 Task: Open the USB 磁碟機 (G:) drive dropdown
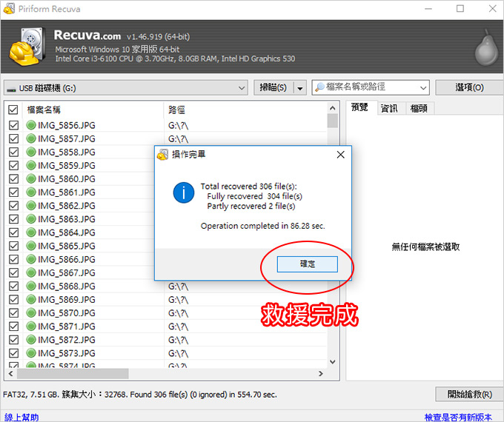click(x=126, y=87)
